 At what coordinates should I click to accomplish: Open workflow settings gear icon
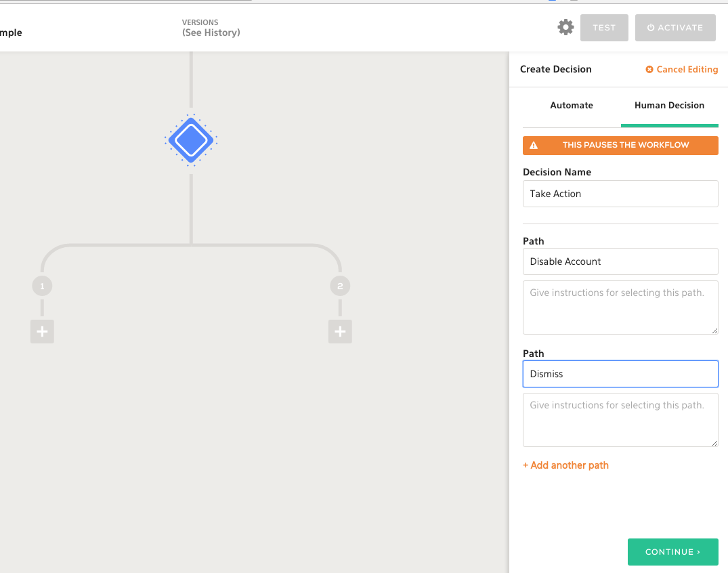pos(565,28)
